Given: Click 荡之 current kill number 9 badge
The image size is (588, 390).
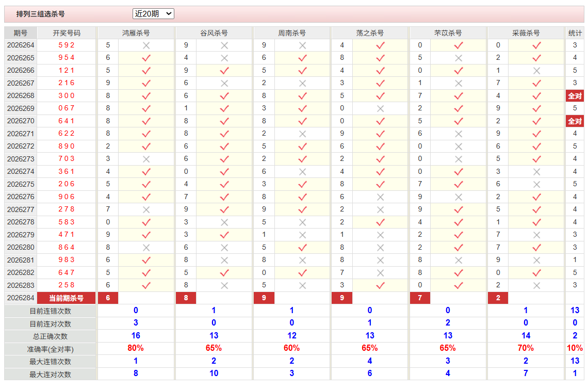Looking at the screenshot, I should 342,298.
